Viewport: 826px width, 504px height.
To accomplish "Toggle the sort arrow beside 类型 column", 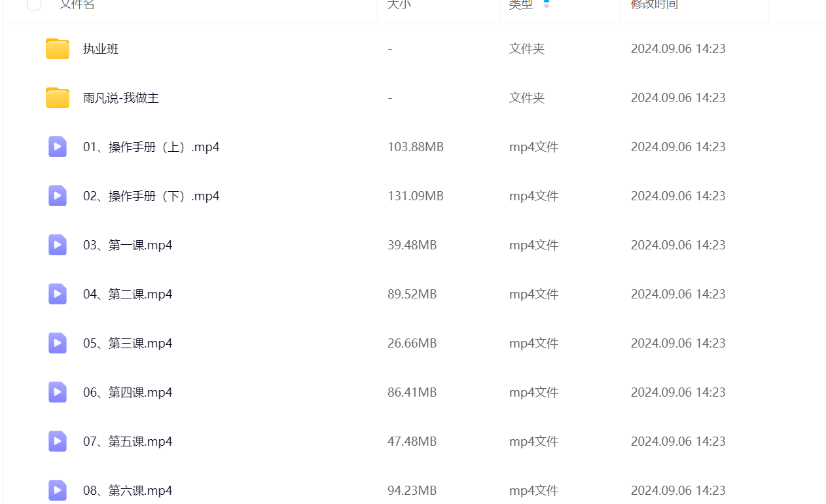I will pos(547,4).
